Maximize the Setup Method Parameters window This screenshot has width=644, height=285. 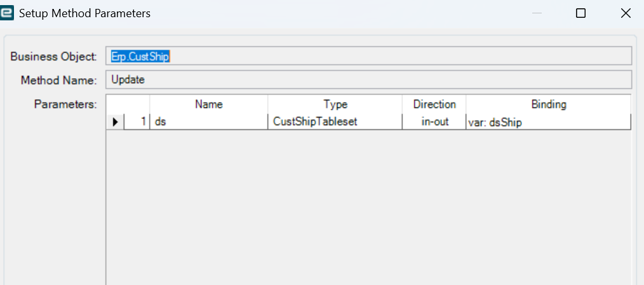[580, 13]
